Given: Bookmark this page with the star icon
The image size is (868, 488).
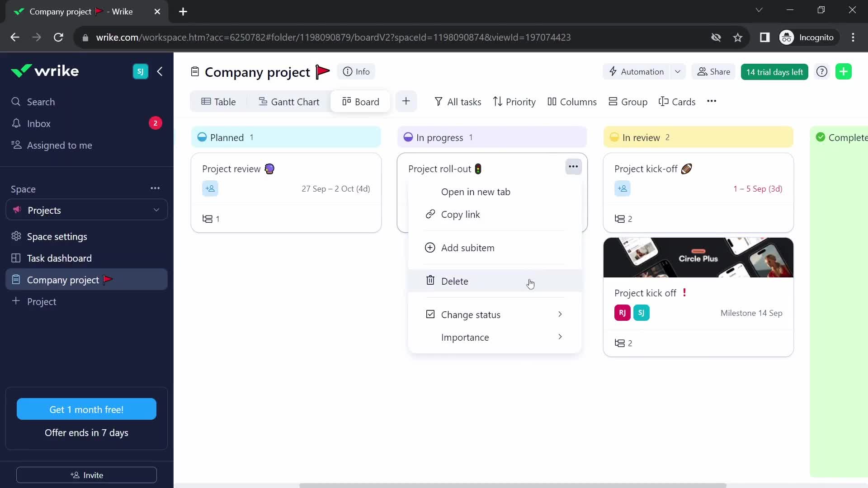Looking at the screenshot, I should coord(738,38).
